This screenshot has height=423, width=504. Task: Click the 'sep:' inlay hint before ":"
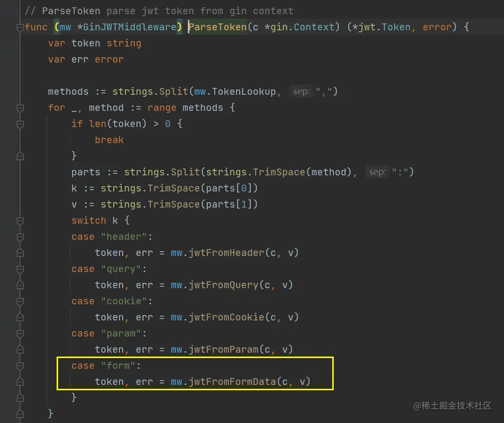[377, 172]
